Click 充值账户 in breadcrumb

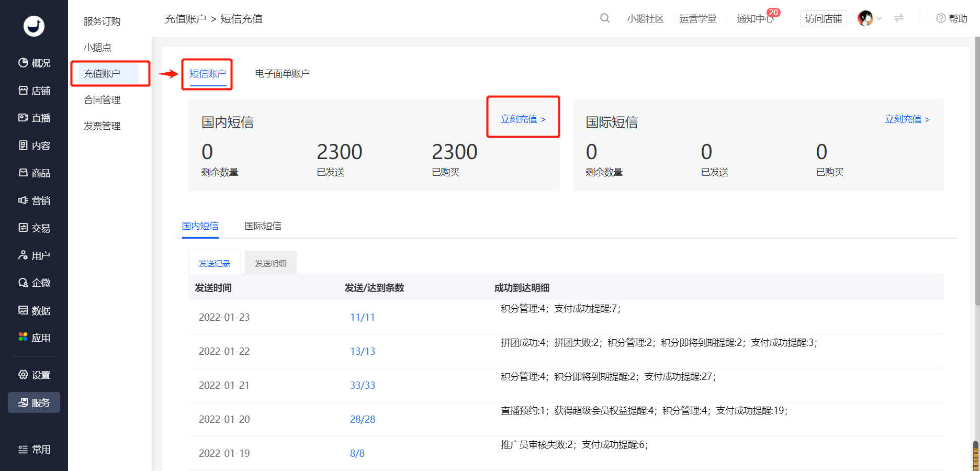point(185,19)
